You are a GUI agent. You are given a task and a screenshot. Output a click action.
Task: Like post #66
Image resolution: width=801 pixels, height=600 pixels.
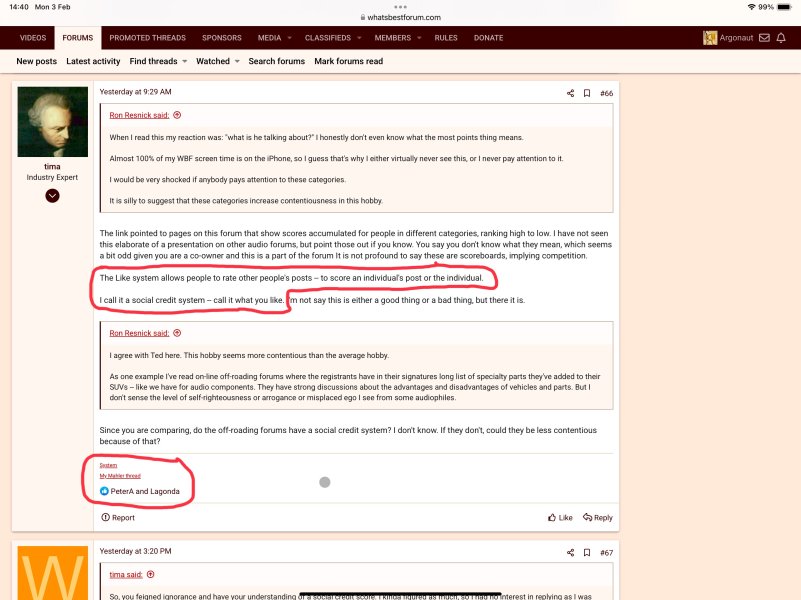pyautogui.click(x=560, y=517)
